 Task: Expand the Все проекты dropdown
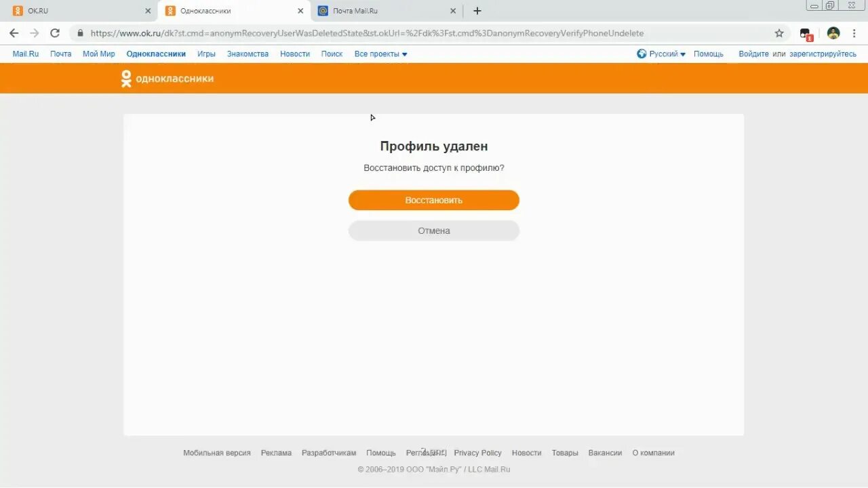tap(381, 54)
